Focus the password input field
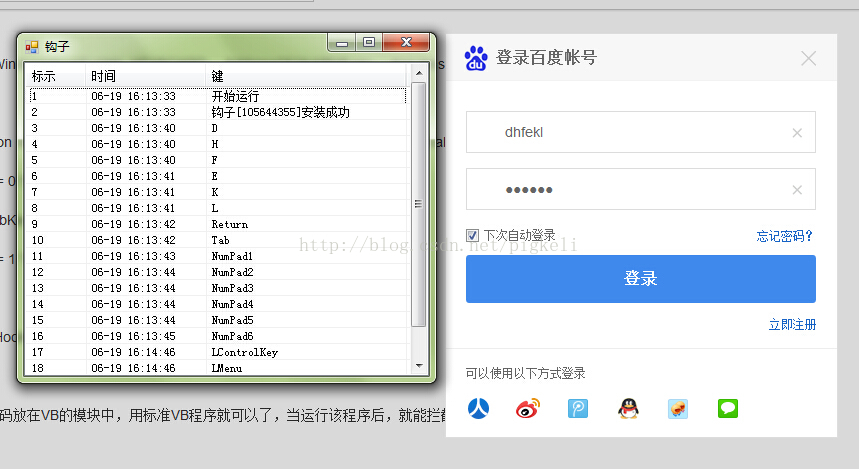This screenshot has height=469, width=859. 640,189
